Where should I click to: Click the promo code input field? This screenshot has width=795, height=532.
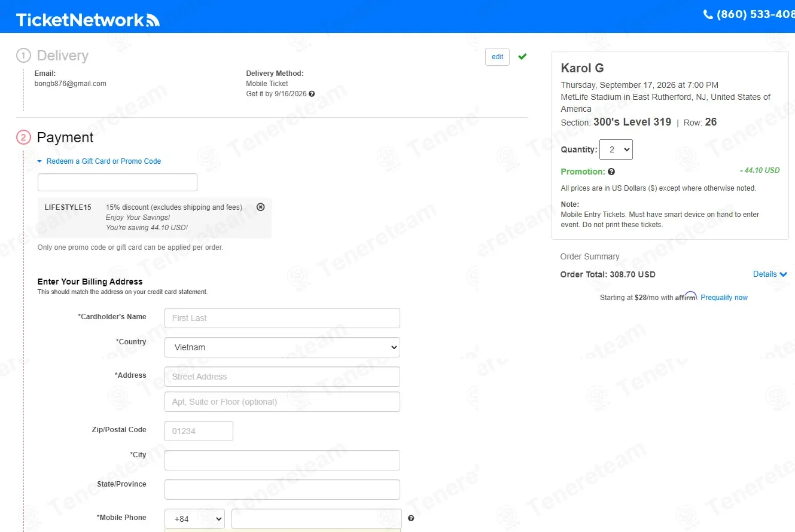(117, 182)
